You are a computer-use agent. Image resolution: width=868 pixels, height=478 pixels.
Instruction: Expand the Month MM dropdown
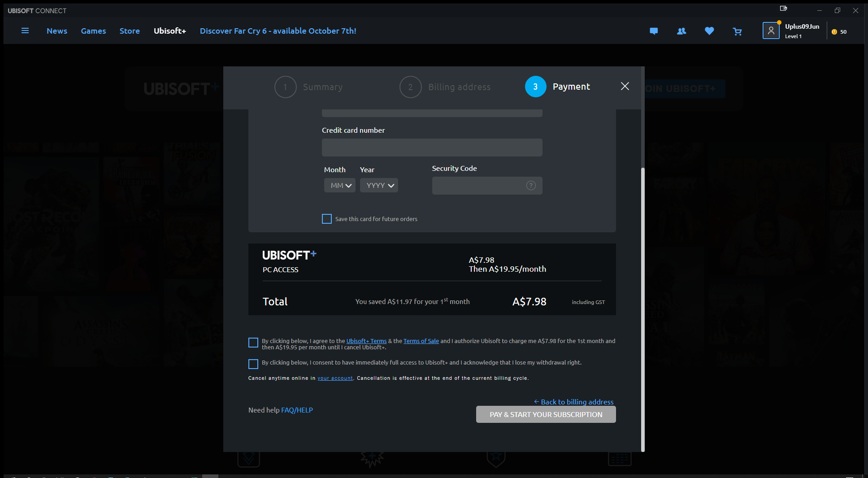tap(340, 186)
